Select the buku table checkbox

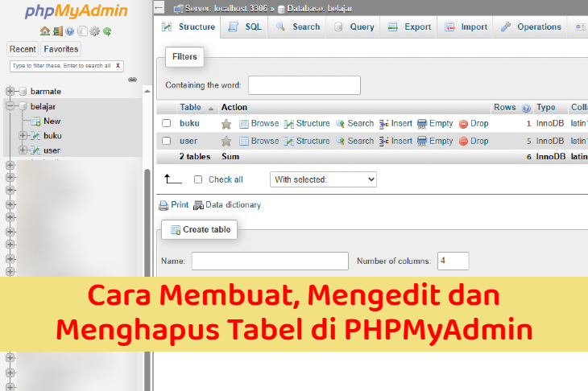pos(167,123)
